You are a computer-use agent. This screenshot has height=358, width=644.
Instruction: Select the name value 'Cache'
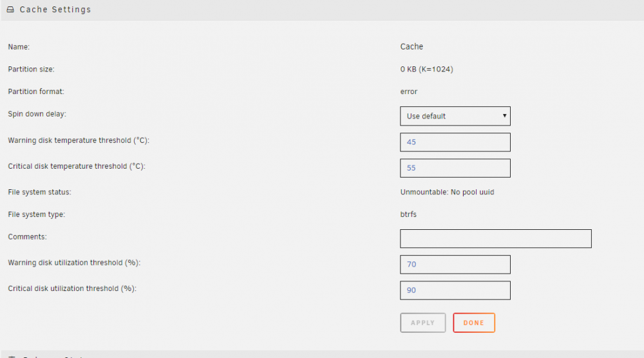(x=412, y=46)
